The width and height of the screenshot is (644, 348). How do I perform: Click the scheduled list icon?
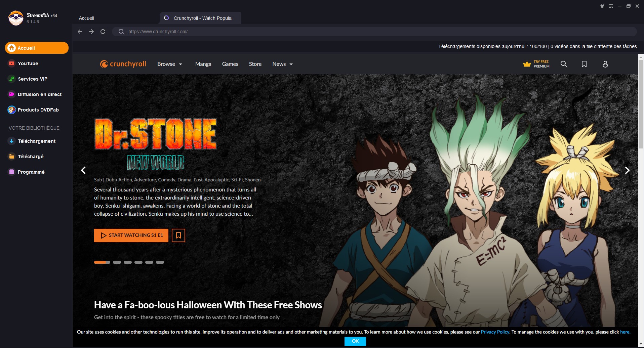[12, 172]
